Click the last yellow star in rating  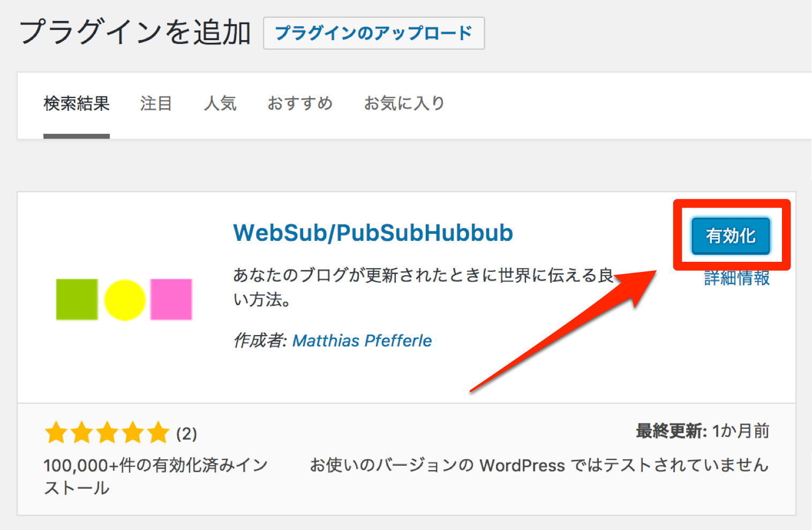coord(157,433)
